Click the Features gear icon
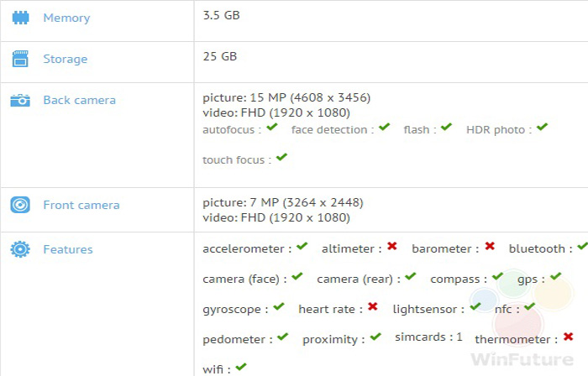 [x=20, y=249]
